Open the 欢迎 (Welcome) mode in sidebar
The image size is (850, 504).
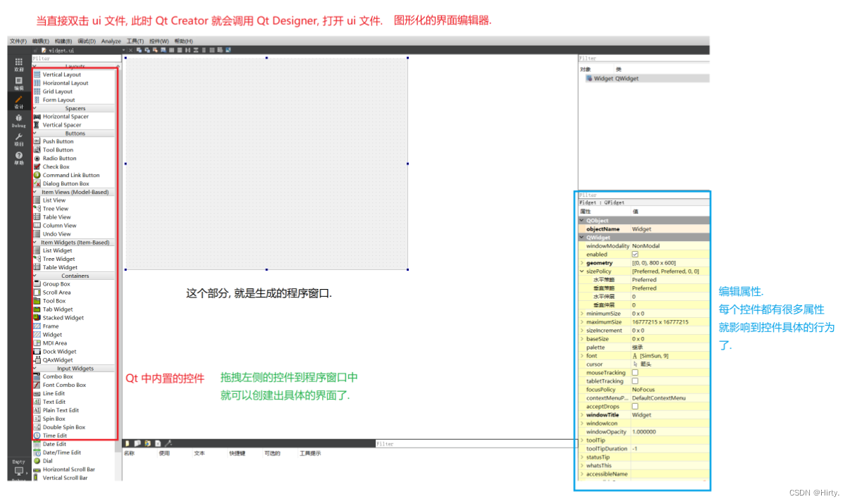[x=18, y=65]
